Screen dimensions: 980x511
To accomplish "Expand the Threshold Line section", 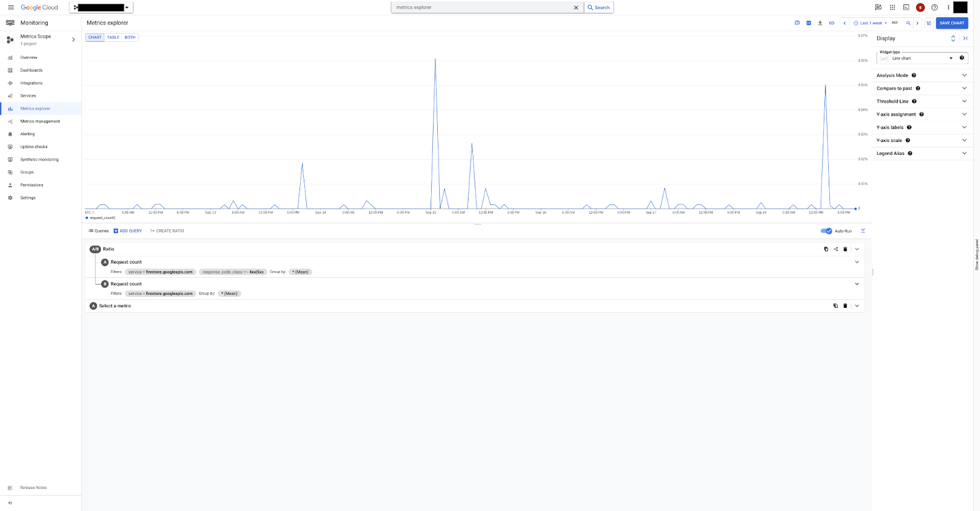I will [x=921, y=102].
